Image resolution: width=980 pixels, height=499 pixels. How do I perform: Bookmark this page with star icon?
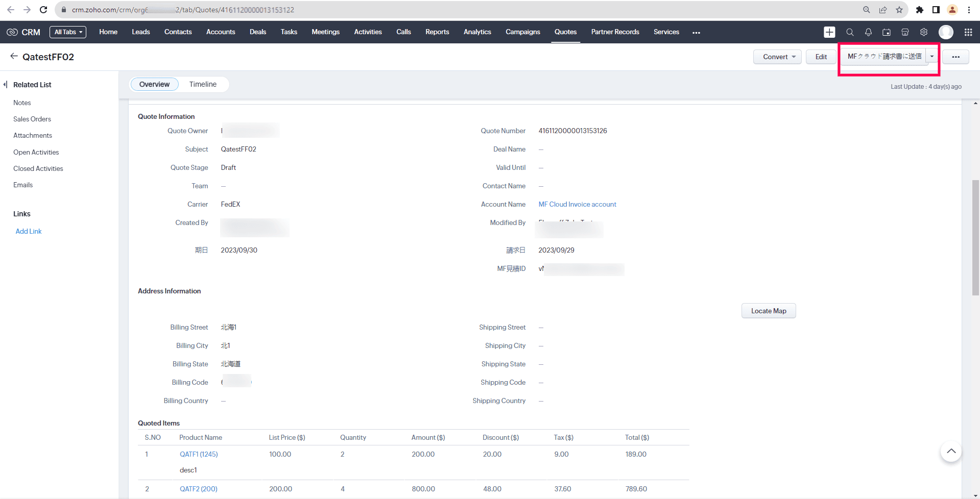899,10
